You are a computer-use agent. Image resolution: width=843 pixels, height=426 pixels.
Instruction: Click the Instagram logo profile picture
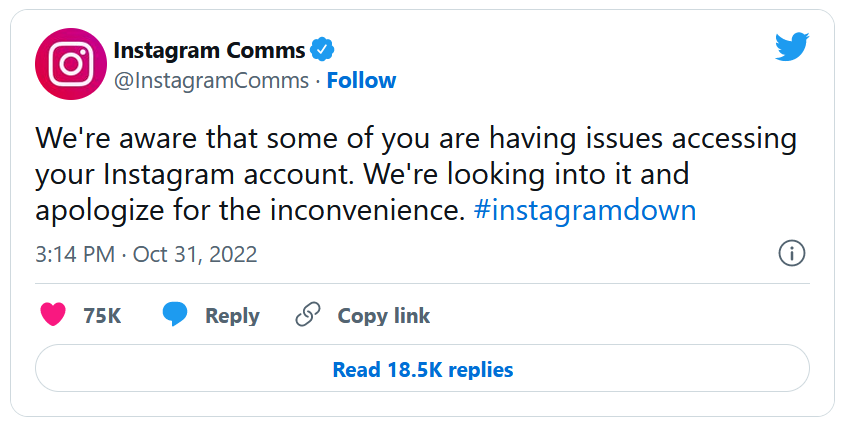(71, 63)
